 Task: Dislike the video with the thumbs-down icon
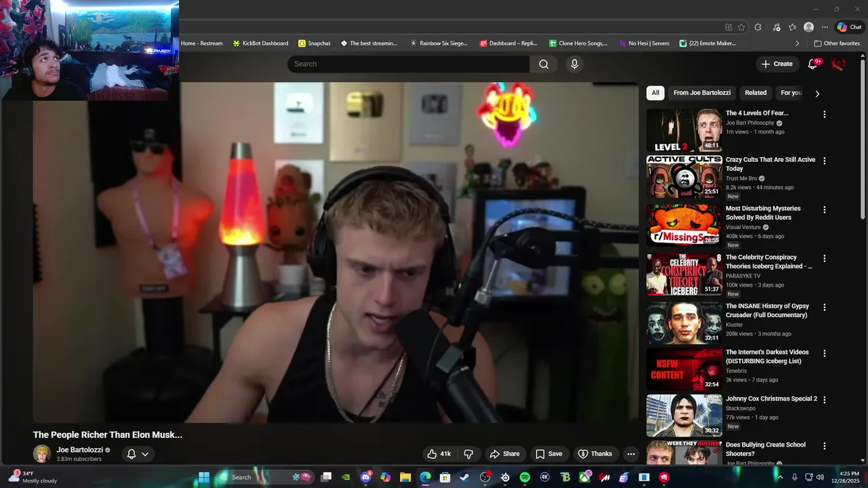tap(468, 454)
